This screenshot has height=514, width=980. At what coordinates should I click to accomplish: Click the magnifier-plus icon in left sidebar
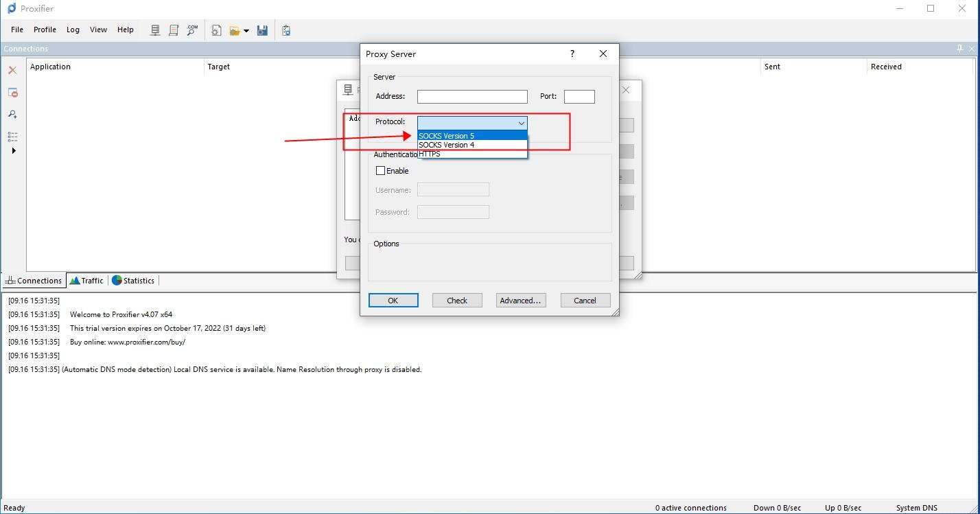[12, 115]
